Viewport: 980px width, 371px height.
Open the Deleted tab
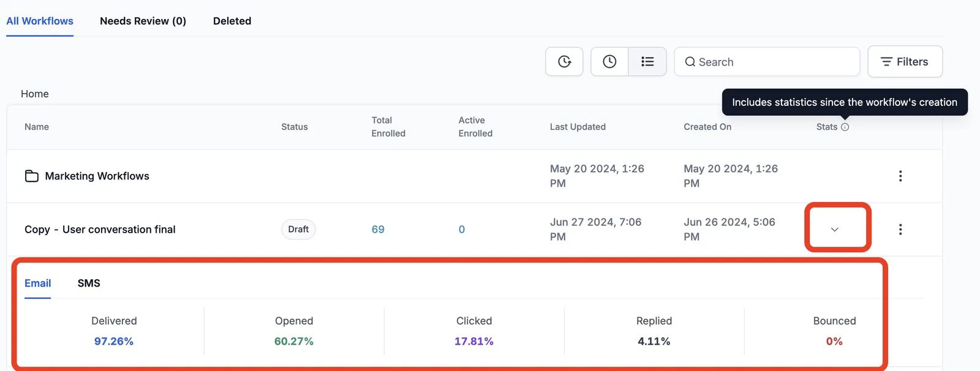click(x=232, y=21)
